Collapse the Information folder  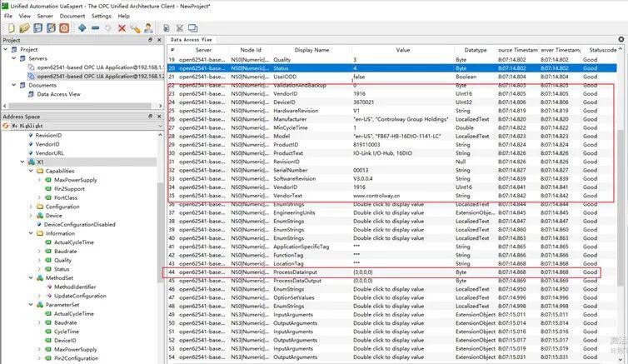[x=31, y=233]
